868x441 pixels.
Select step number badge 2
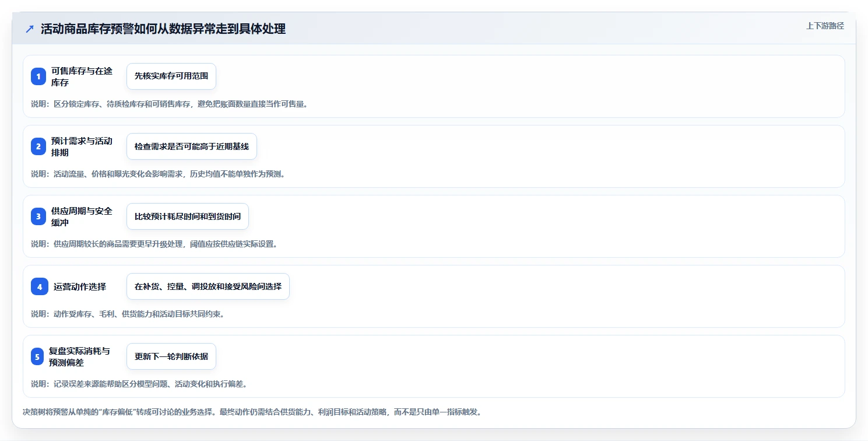click(38, 146)
